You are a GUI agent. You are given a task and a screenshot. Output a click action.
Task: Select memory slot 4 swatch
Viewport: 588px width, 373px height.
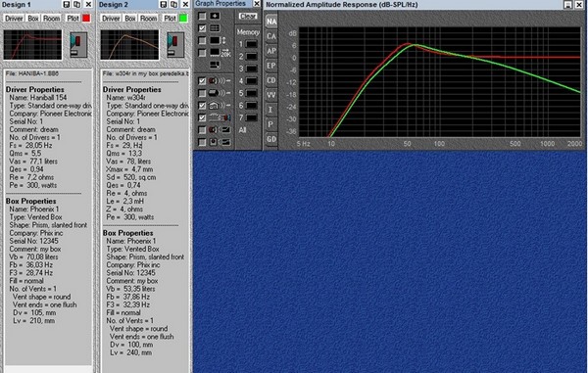tap(251, 81)
